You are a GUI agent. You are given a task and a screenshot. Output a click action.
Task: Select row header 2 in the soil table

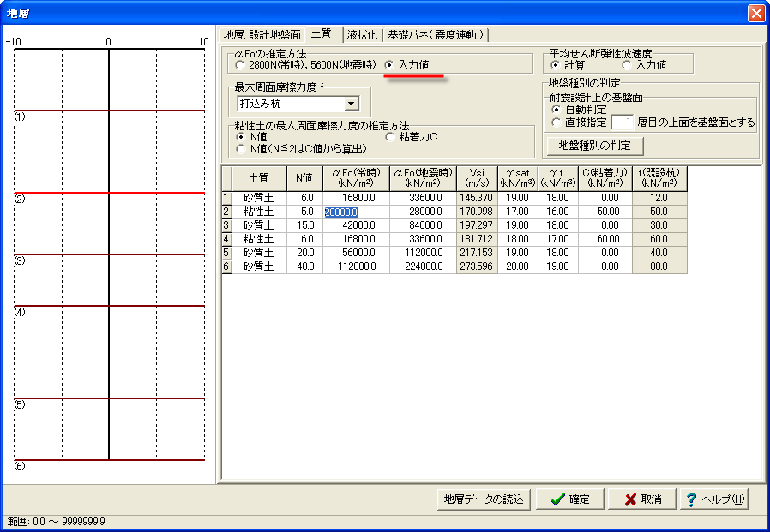(x=226, y=212)
